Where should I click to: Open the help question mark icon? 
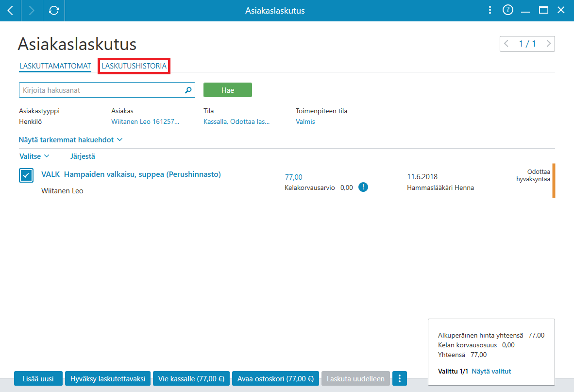(508, 10)
